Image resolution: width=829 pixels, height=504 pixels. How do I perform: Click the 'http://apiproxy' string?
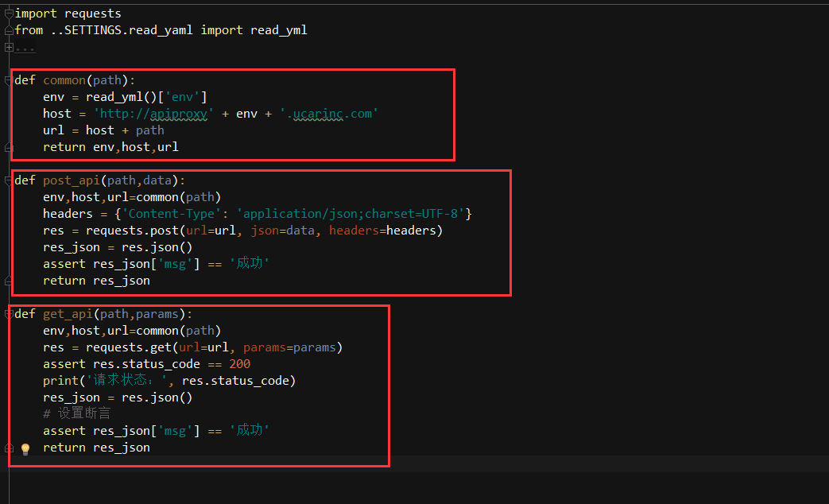click(153, 114)
